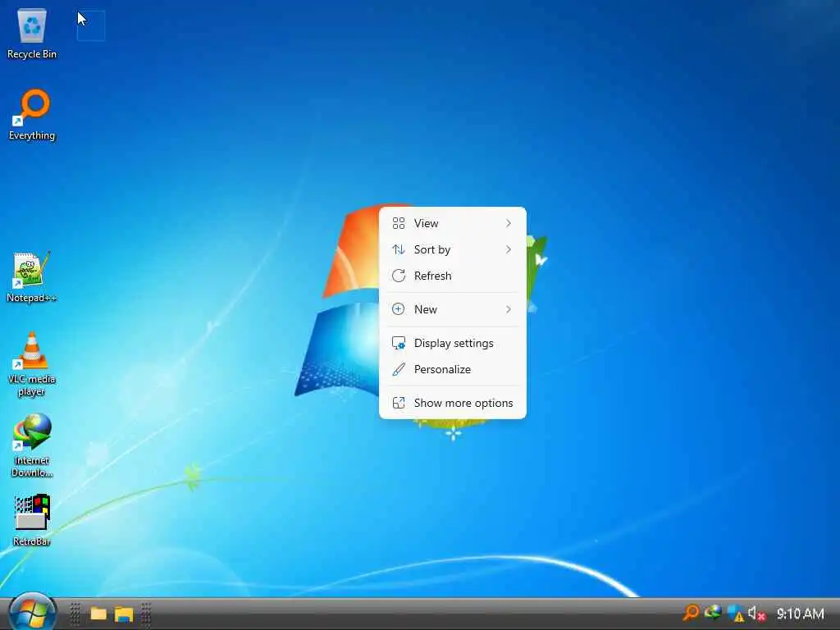Click the network warning tray icon
The image size is (840, 630).
(735, 614)
